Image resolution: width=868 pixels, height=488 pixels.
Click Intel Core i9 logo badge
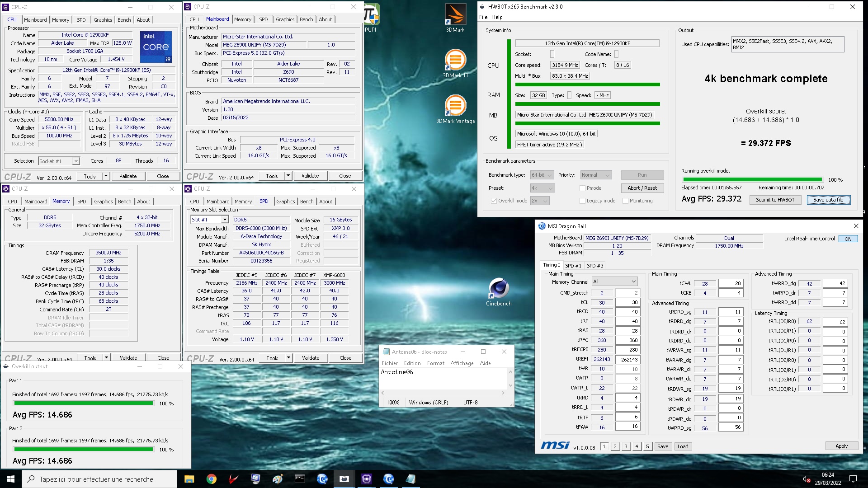pos(156,47)
